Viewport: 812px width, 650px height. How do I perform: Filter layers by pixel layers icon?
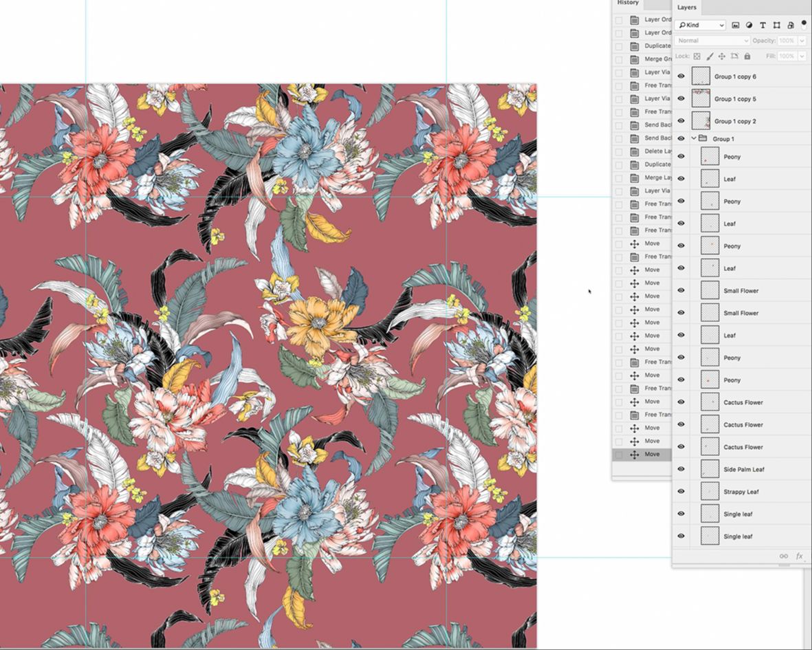736,25
